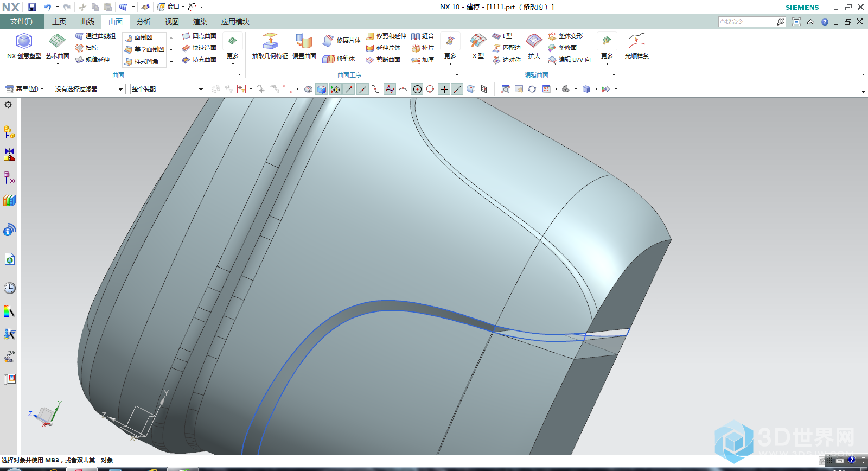Switch to 应用模块 ribbon tab
The width and height of the screenshot is (868, 471).
pyautogui.click(x=235, y=22)
